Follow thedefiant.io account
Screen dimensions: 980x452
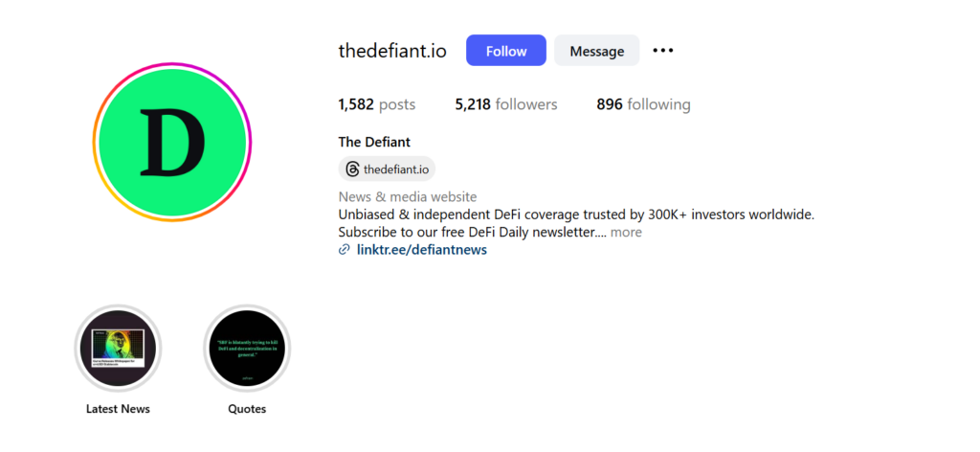[506, 51]
